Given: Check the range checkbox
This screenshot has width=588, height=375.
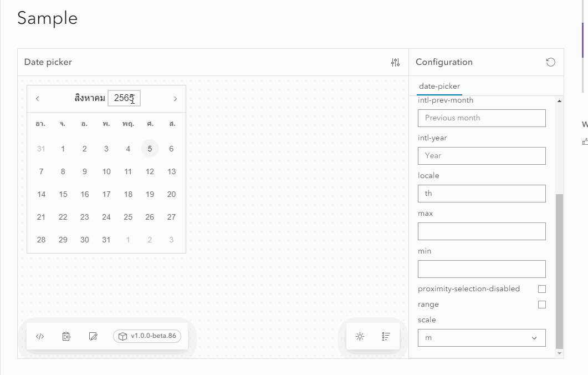Looking at the screenshot, I should pyautogui.click(x=542, y=304).
